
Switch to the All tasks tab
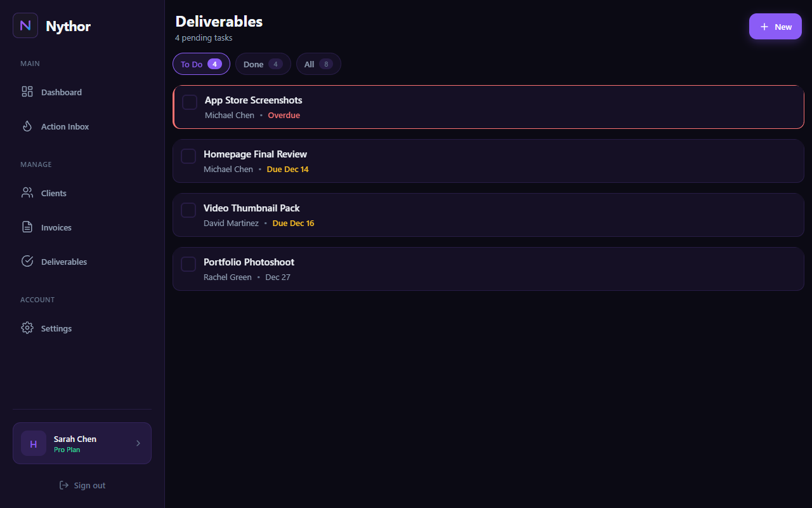pos(318,63)
